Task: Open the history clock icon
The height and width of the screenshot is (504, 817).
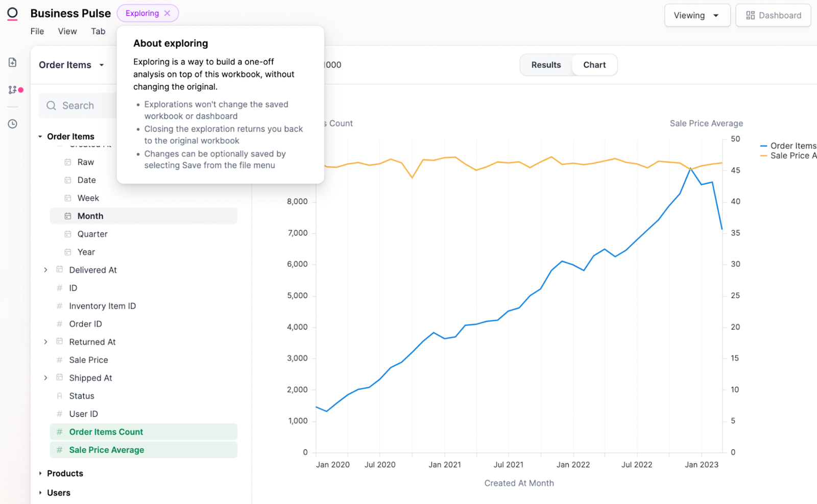Action: coord(13,124)
